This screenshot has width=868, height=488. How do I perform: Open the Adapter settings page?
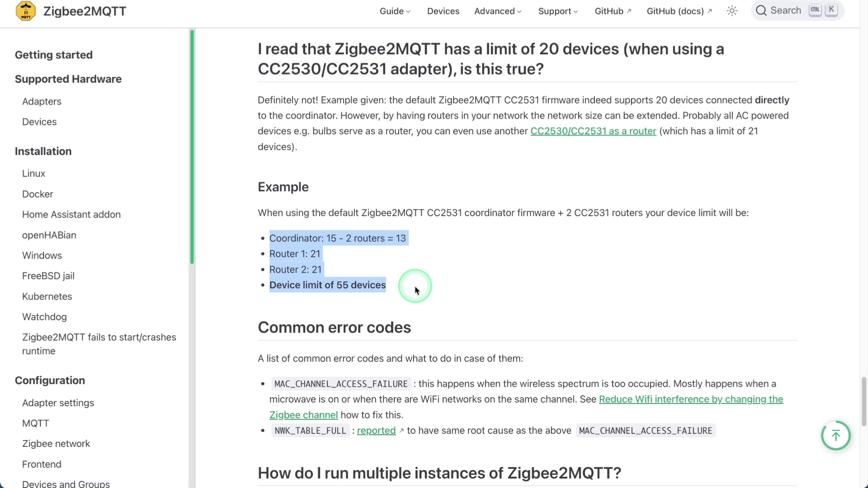pyautogui.click(x=58, y=403)
